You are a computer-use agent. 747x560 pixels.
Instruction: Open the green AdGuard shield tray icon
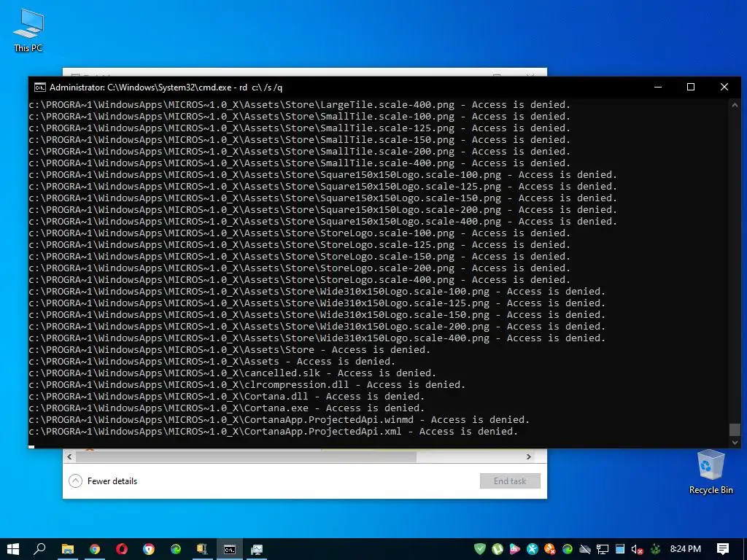(480, 549)
